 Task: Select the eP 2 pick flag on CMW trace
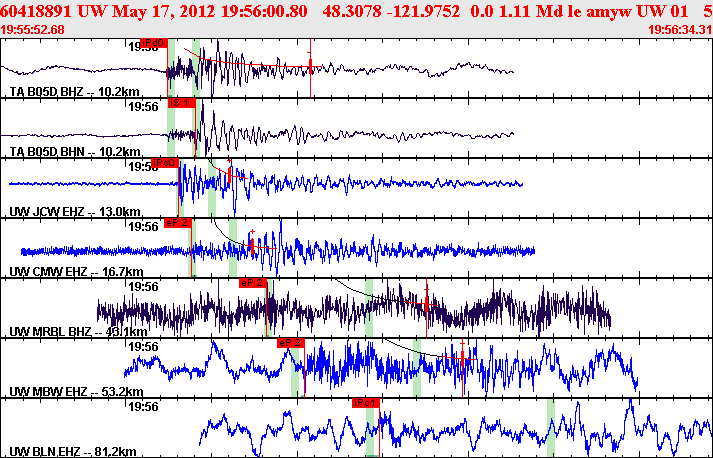click(x=177, y=223)
